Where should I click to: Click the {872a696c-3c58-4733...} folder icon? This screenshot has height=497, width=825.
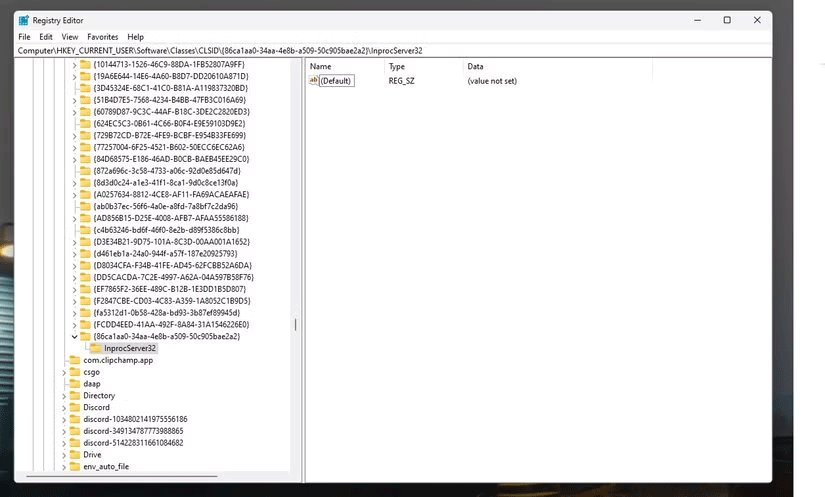pos(85,171)
